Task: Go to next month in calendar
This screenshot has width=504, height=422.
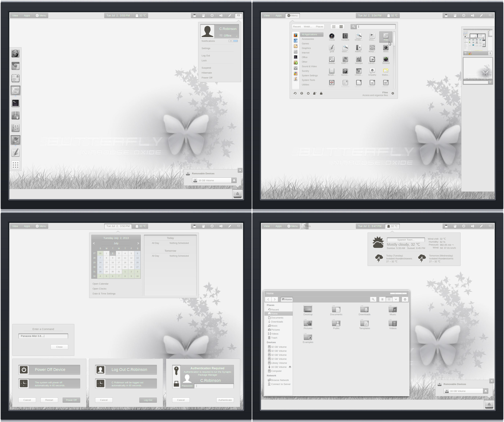Action: [138, 243]
